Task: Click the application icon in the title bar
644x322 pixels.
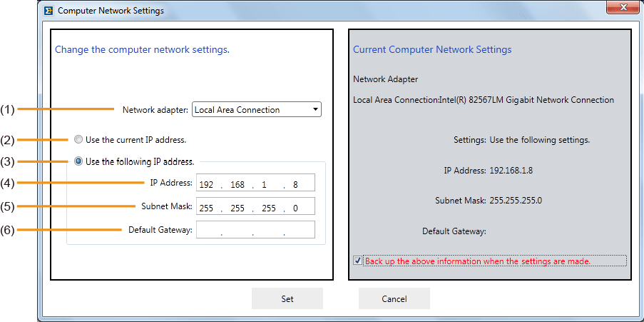Action: click(48, 11)
